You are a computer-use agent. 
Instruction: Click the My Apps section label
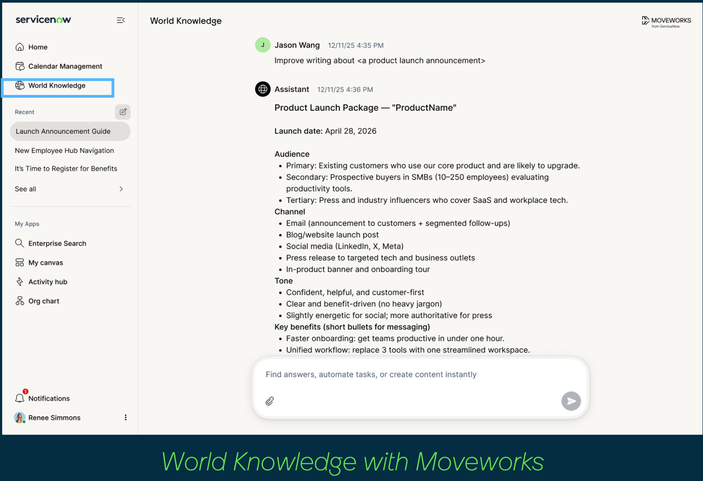pos(27,224)
